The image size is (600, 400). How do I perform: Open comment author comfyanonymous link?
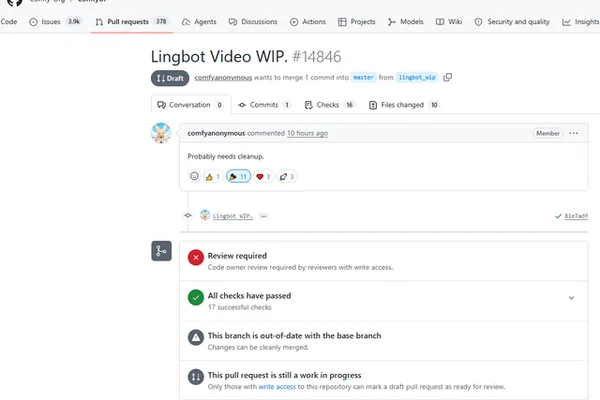tap(216, 133)
